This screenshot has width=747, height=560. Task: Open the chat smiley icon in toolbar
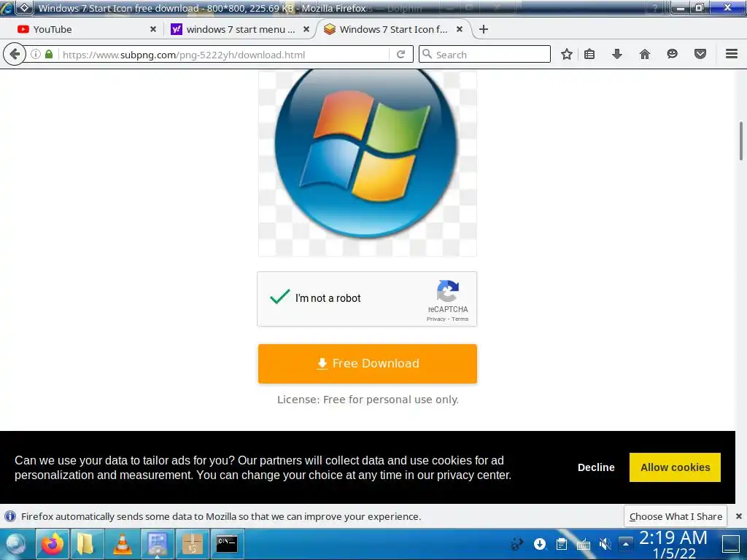pyautogui.click(x=672, y=54)
